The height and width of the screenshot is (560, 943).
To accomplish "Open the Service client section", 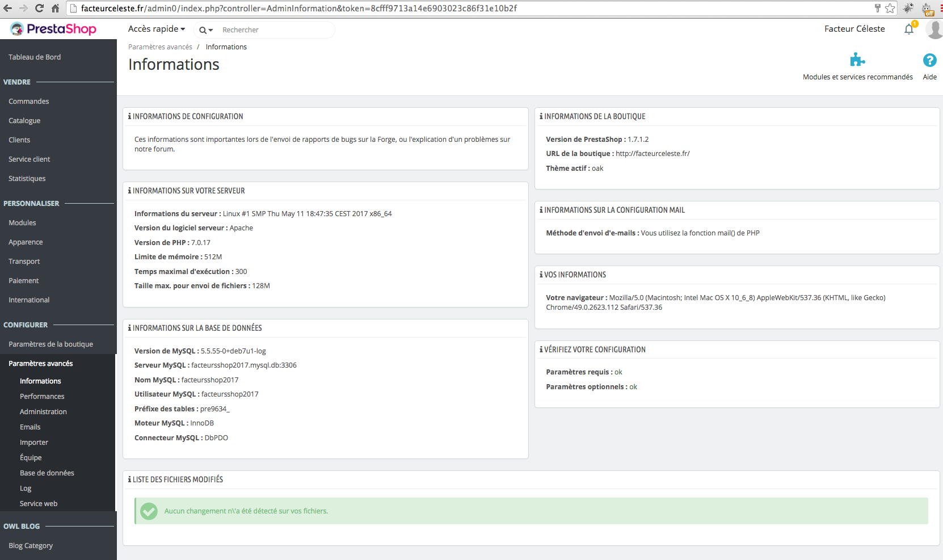I will click(x=30, y=159).
